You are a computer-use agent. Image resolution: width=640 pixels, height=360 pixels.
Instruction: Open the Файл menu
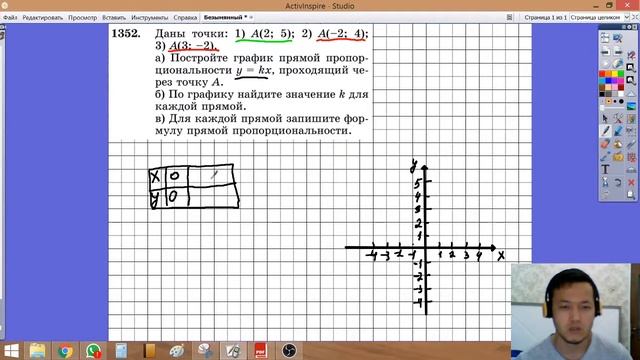click(10, 18)
